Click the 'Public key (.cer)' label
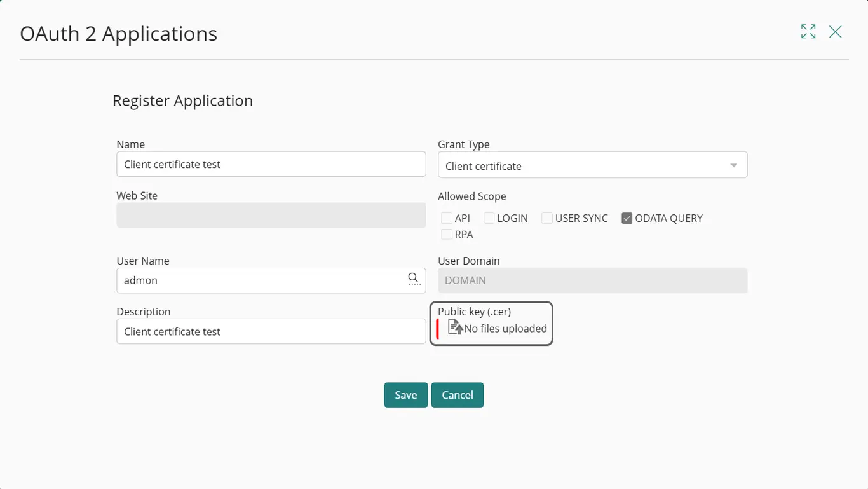Screen dimensions: 868x489 point(475,312)
